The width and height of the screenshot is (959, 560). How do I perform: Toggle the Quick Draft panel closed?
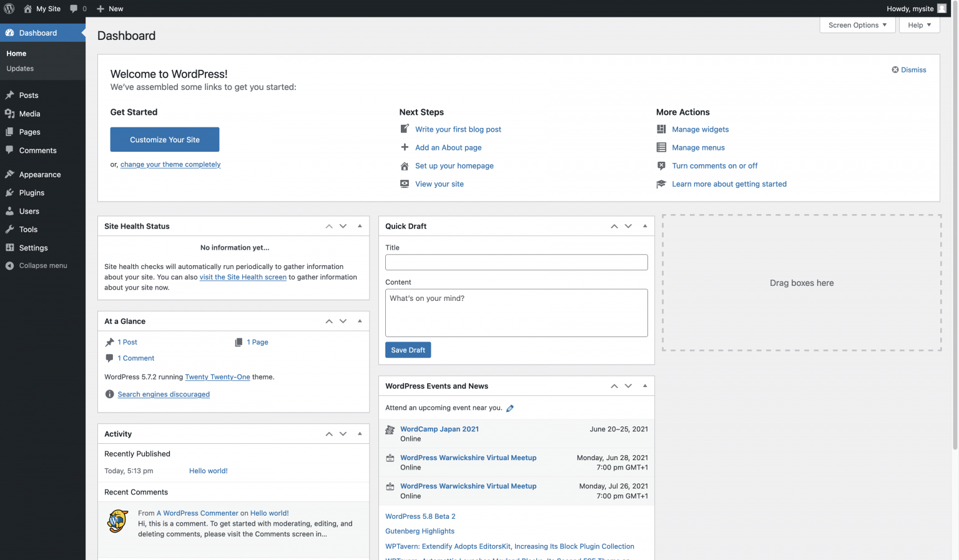[645, 226]
